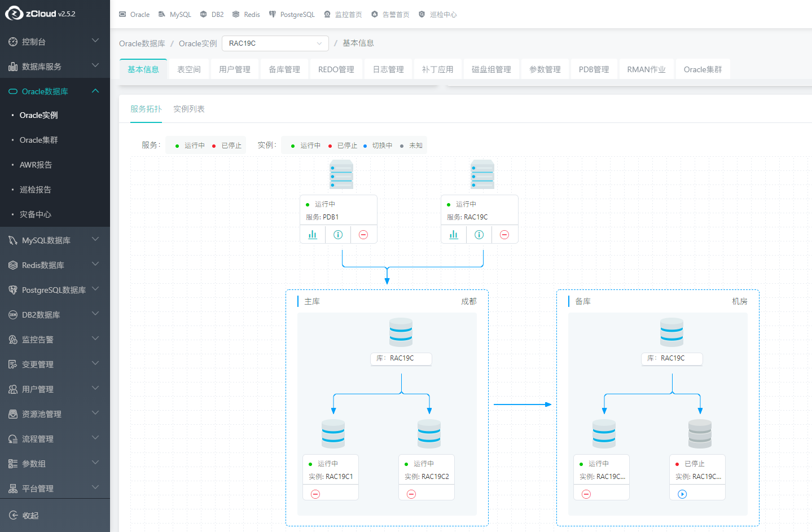
Task: Expand the MySQL数据库 sidebar menu
Action: tap(54, 240)
